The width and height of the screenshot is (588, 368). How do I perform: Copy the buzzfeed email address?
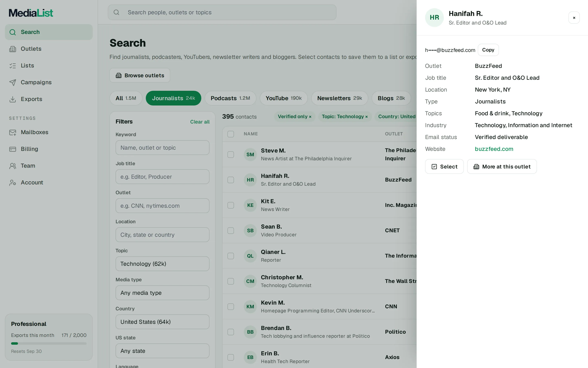click(488, 50)
